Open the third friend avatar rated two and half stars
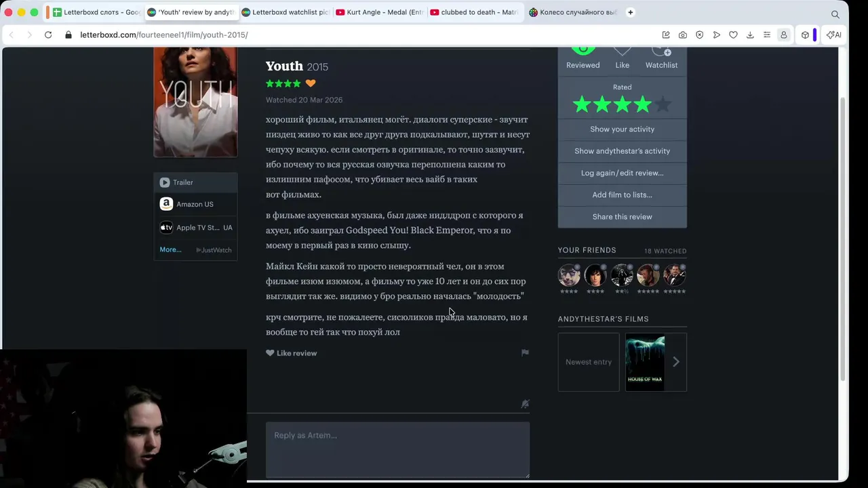 [622, 274]
